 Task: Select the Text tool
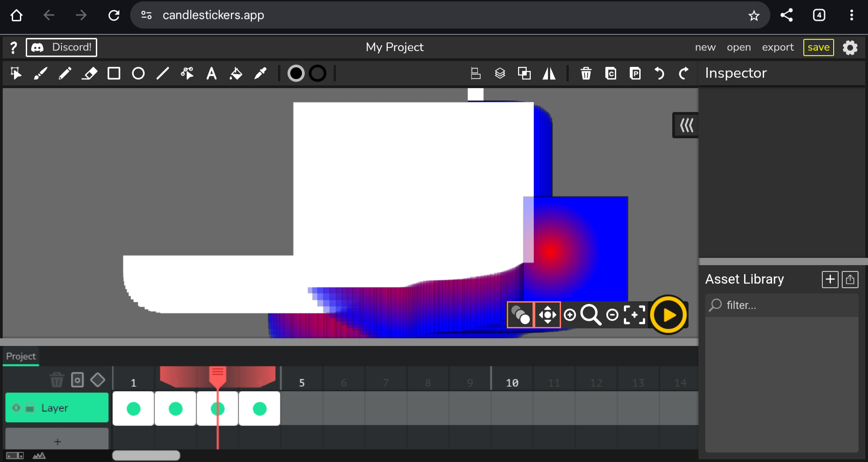tap(212, 73)
